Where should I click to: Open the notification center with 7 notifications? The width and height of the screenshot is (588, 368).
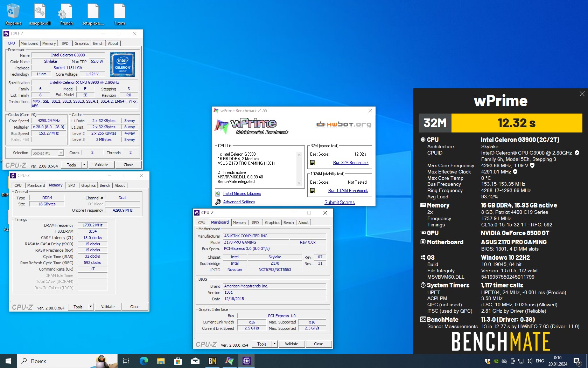tap(577, 361)
